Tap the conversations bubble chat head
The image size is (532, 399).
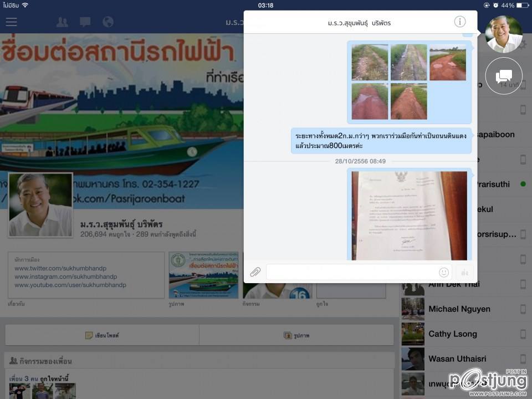[x=504, y=76]
